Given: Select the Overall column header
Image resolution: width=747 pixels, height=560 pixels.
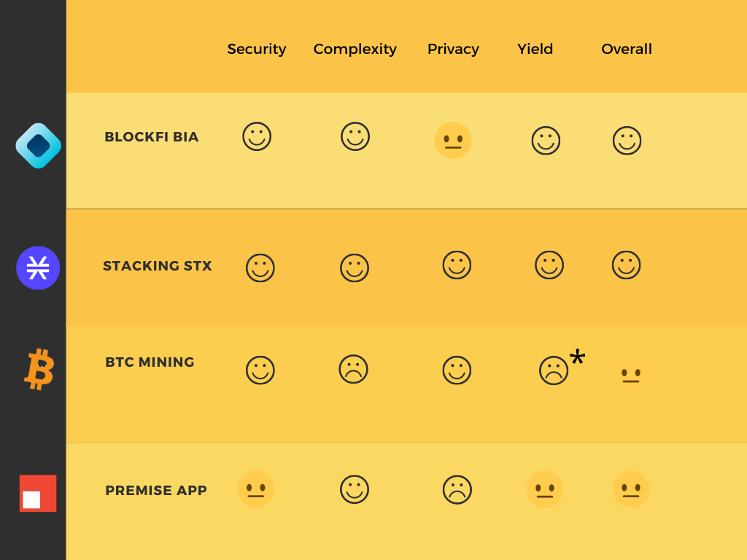Looking at the screenshot, I should pyautogui.click(x=627, y=49).
